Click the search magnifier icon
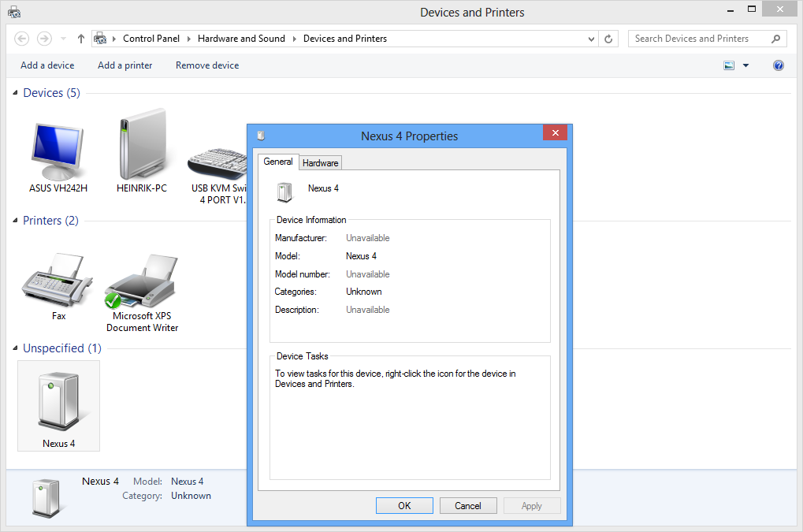This screenshot has width=803, height=532. [x=776, y=39]
